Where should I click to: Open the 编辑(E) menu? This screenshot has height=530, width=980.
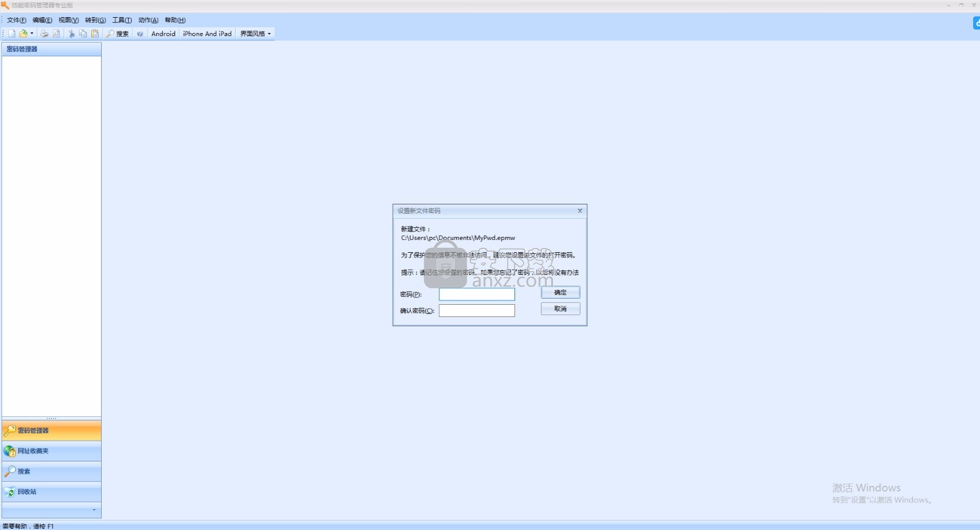pyautogui.click(x=42, y=20)
